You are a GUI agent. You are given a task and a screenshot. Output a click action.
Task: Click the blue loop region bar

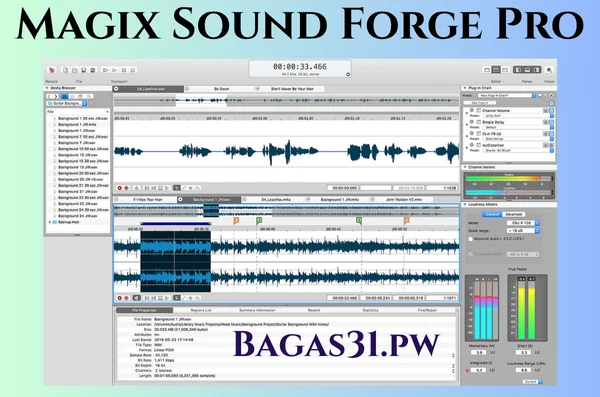tap(176, 224)
